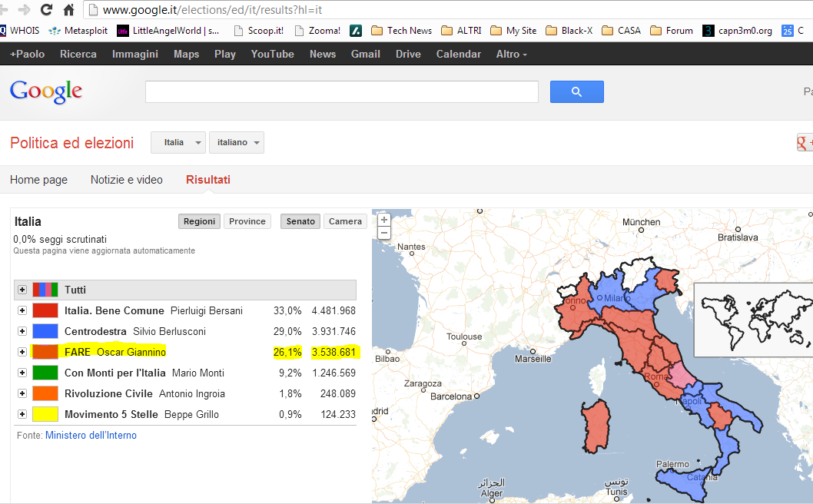Open the Scoop.it! bookmark
Viewport: 813px width, 504px height.
(x=259, y=31)
